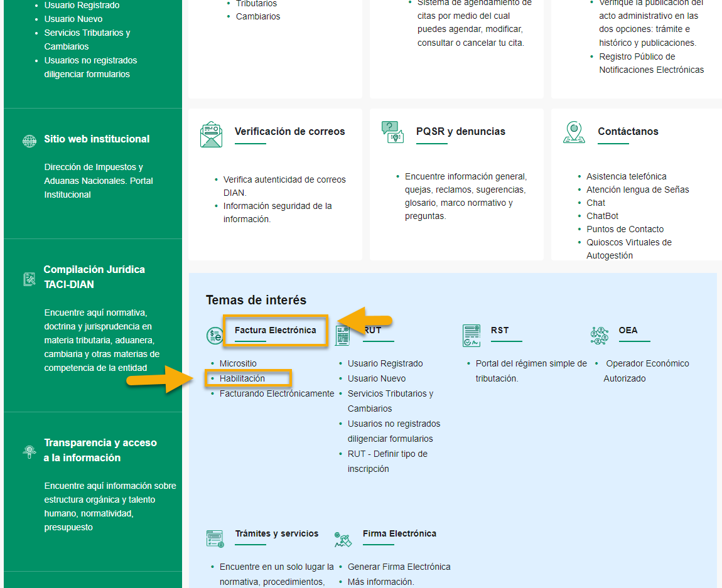Click the Firma Electrónica signature icon
722x588 pixels.
coord(343,540)
